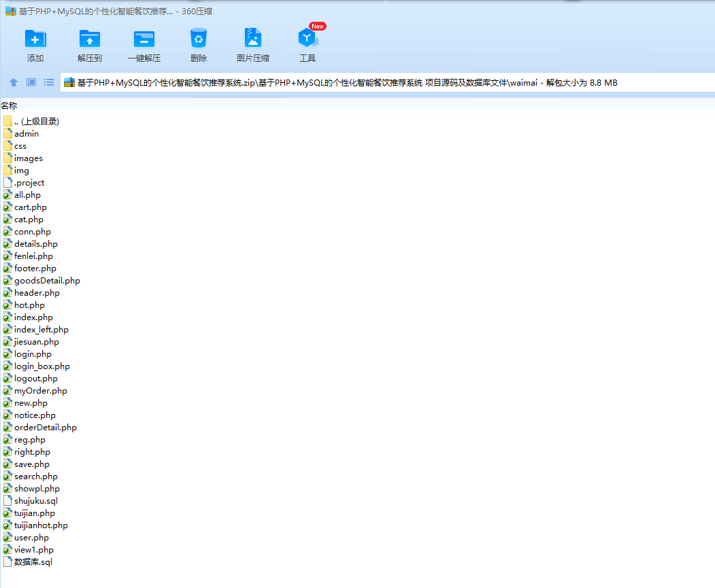Select the login.php file

pyautogui.click(x=27, y=354)
